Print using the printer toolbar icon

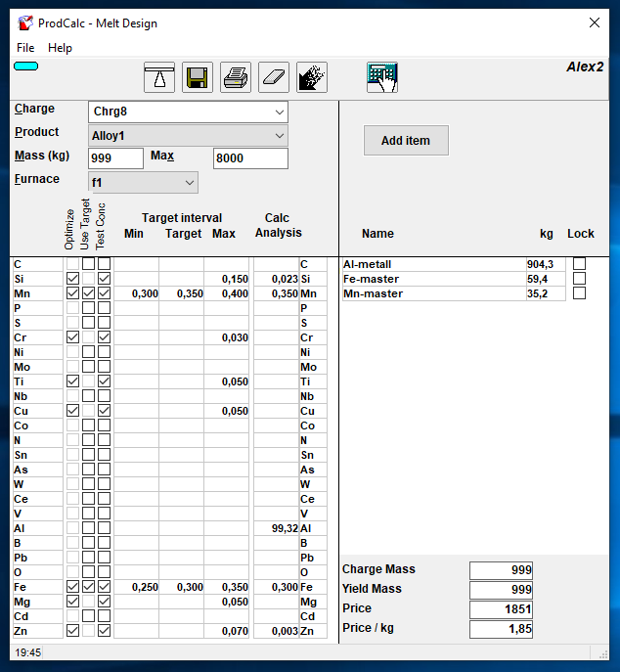[236, 77]
